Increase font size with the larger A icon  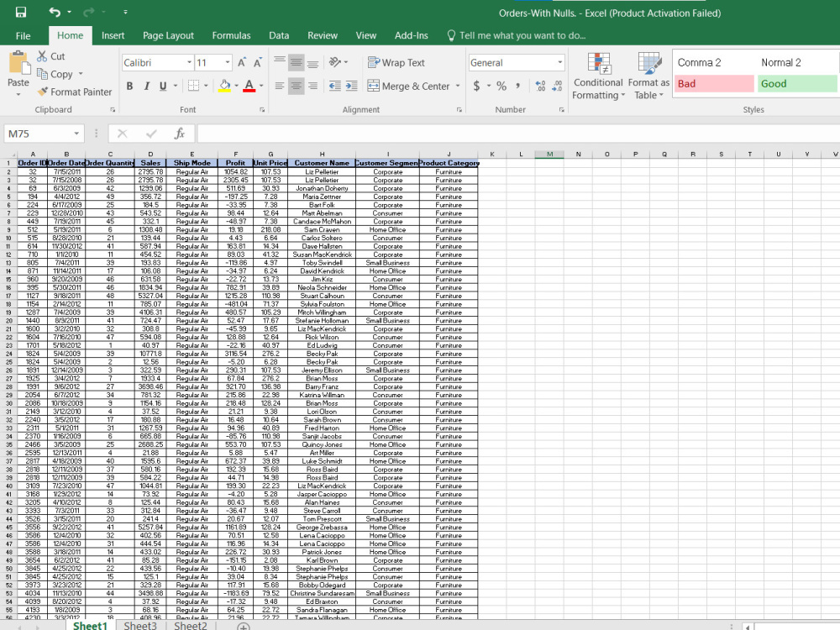coord(242,63)
